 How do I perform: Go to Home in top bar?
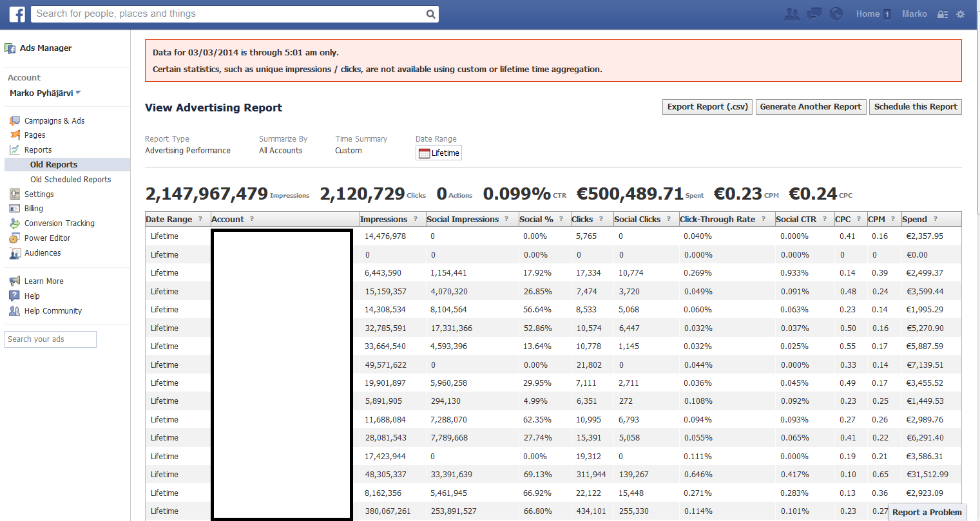tap(868, 14)
